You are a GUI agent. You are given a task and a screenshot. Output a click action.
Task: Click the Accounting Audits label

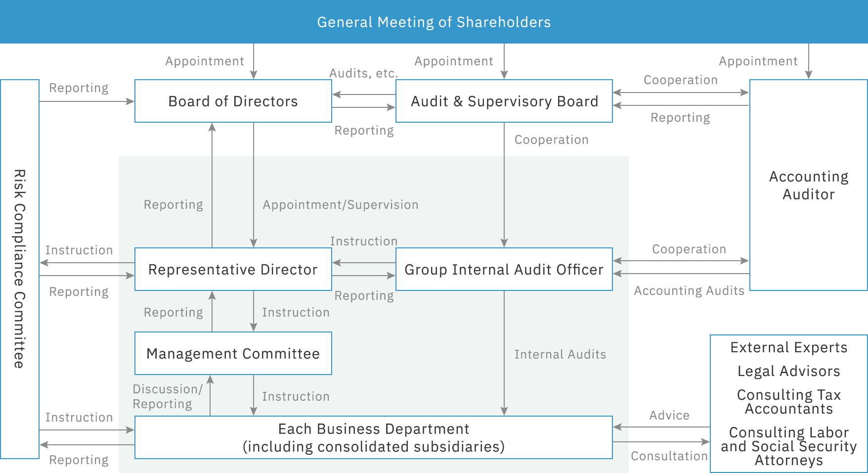(x=689, y=291)
